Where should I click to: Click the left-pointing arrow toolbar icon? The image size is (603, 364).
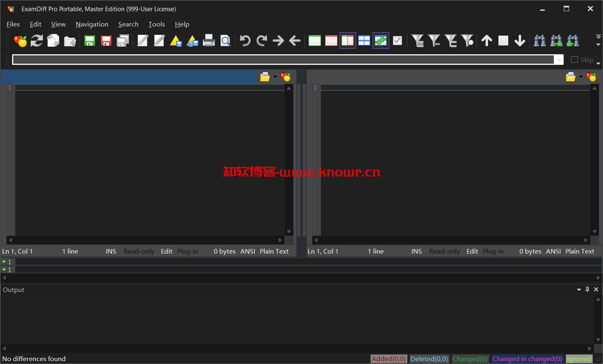coord(295,41)
